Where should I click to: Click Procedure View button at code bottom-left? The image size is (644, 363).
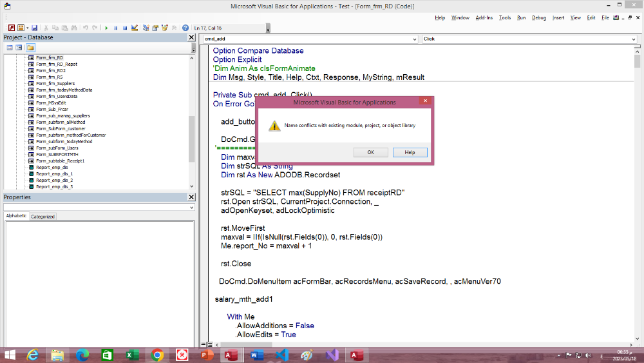204,344
